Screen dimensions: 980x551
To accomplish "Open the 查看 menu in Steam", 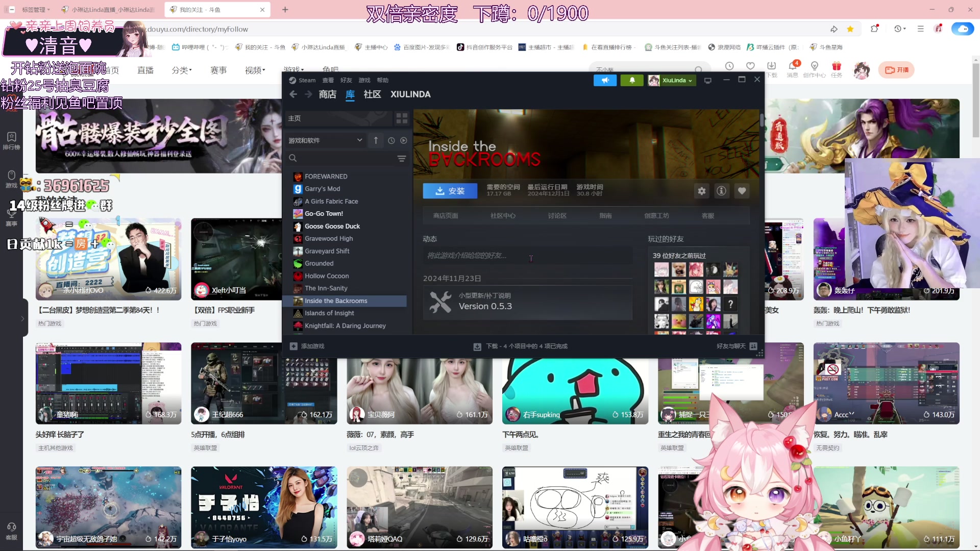I will [328, 80].
